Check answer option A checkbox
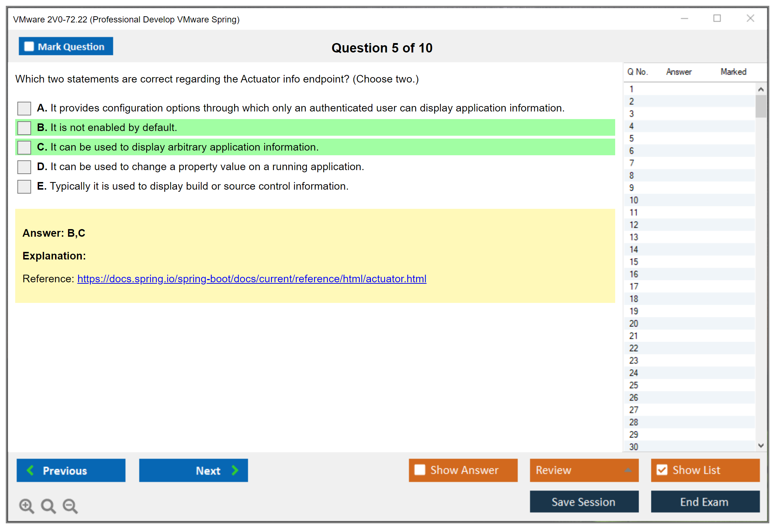Image resolution: width=778 pixels, height=532 pixels. click(x=24, y=108)
